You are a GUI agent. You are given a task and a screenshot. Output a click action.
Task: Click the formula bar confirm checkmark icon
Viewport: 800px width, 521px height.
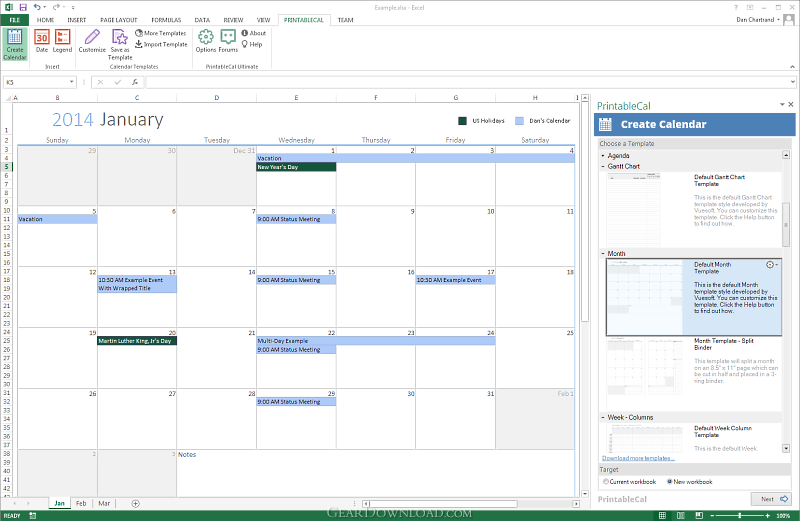click(x=118, y=82)
